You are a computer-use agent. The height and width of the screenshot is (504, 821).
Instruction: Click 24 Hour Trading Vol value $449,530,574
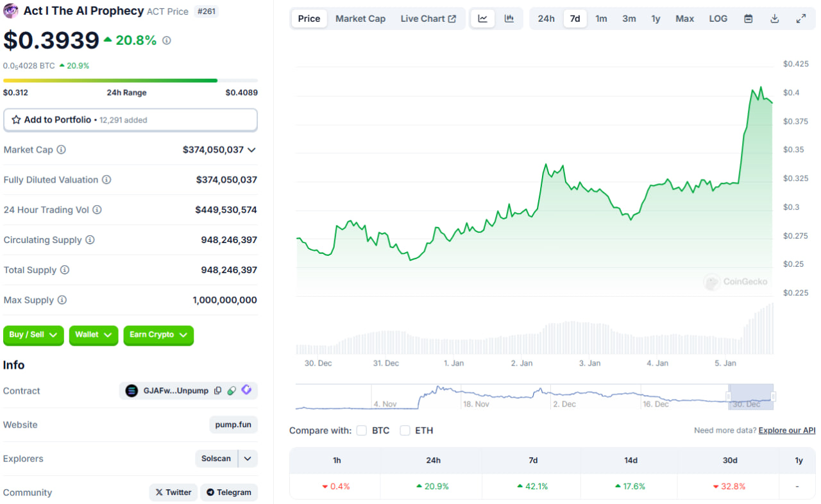226,210
